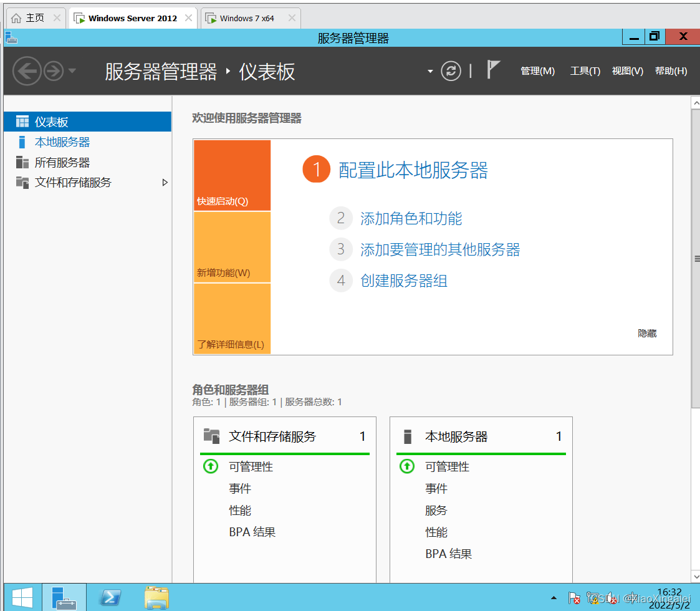Click the 文件和存储服务 tile folder icon
Screen dimensions: 700x611
click(x=211, y=436)
